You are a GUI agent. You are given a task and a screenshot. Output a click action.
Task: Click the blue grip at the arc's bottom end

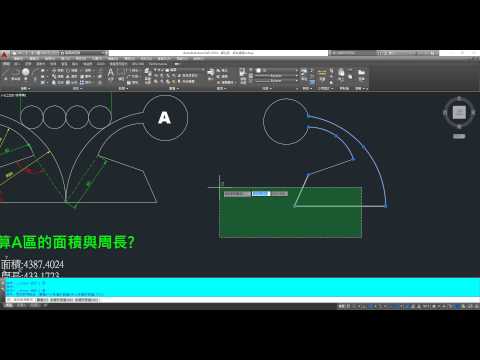[x=386, y=206]
